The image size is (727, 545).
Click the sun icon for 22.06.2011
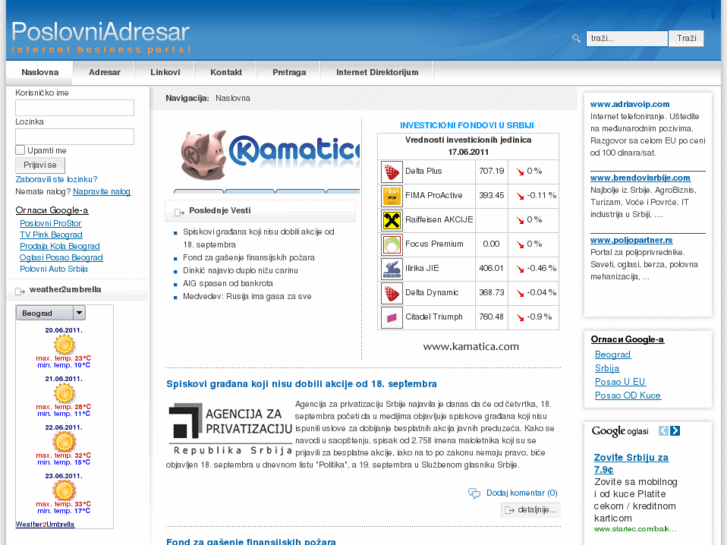tap(64, 442)
